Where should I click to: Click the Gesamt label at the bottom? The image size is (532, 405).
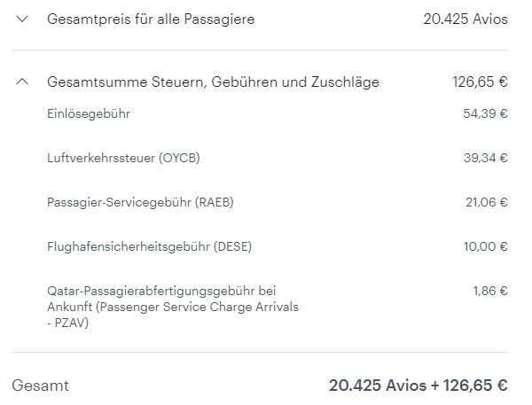(x=40, y=386)
